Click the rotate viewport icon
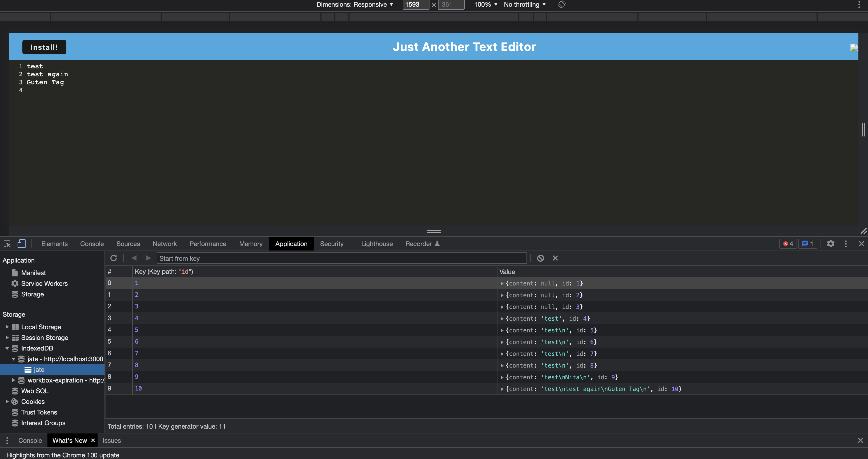This screenshot has width=868, height=459. tap(561, 4)
